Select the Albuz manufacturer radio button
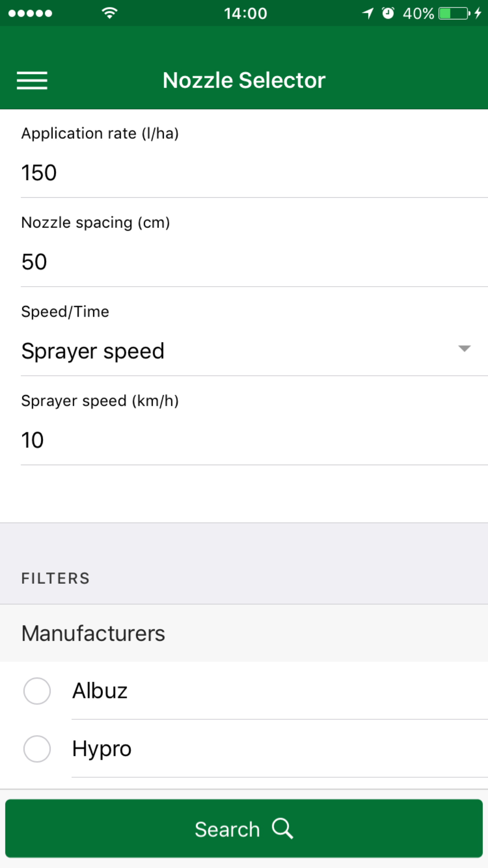This screenshot has height=868, width=488. coord(37,691)
